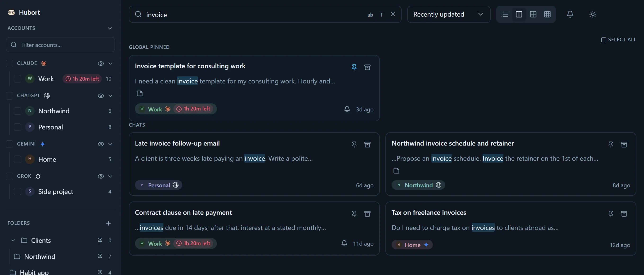Open attachment icon on Northwind invoice card
644x275 pixels.
coord(396,171)
